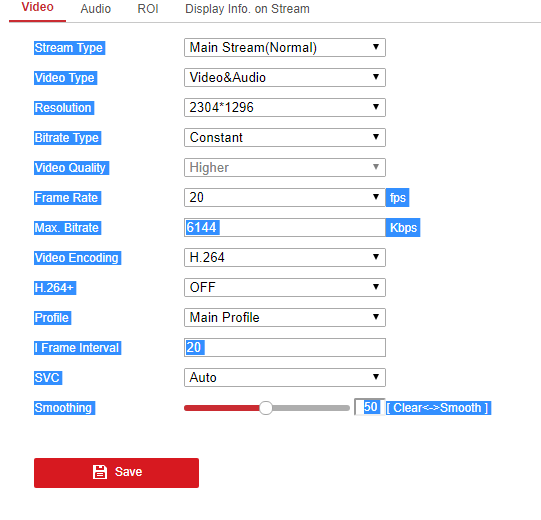Click the Smoothing slider handle
The image size is (541, 520).
[x=266, y=408]
